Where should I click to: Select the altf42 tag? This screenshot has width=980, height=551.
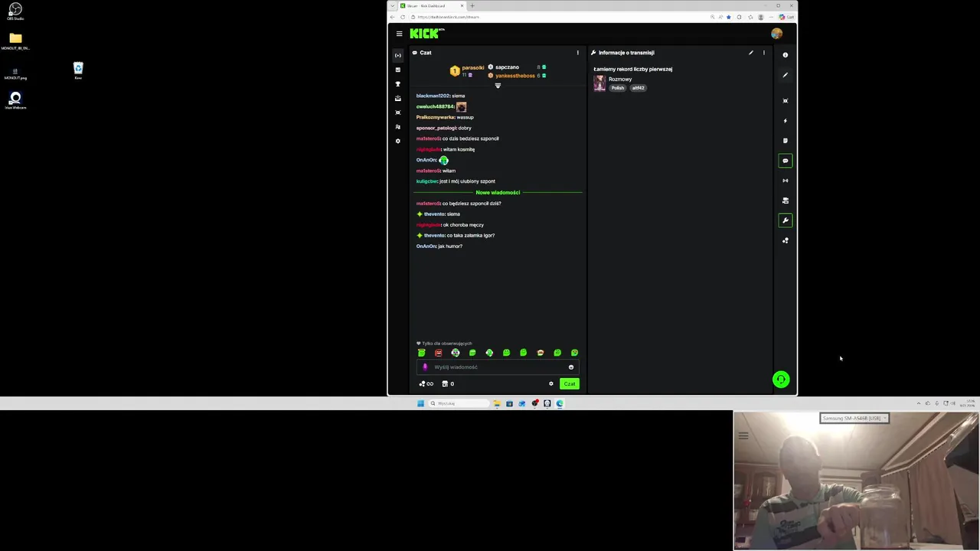click(x=638, y=88)
